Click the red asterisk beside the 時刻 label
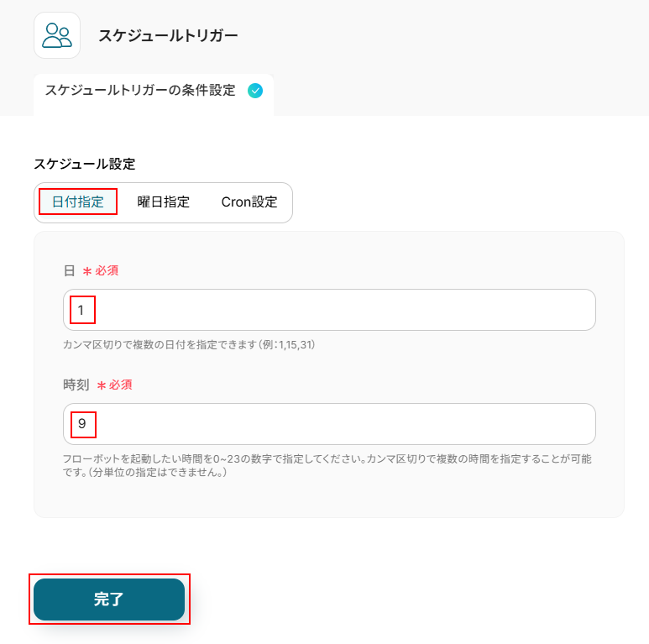This screenshot has height=644, width=649. click(101, 385)
